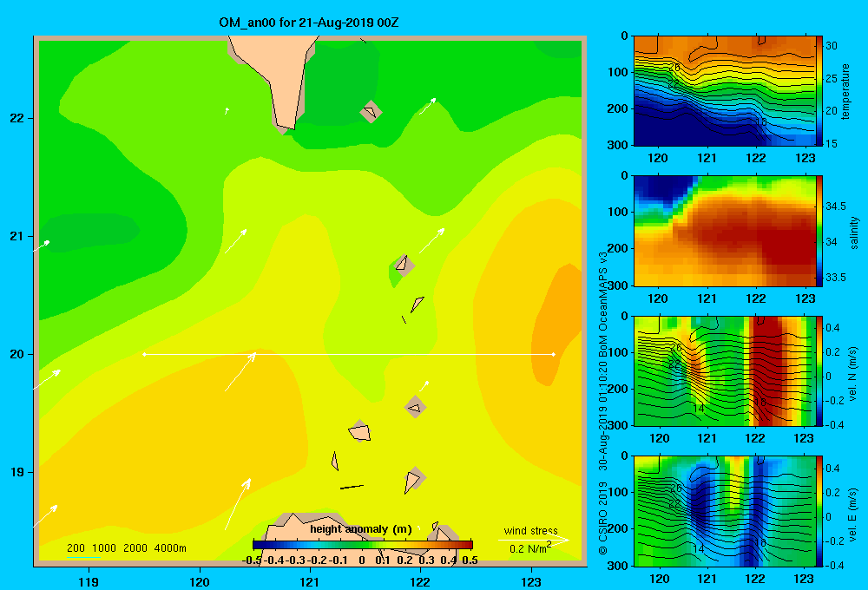Click the "temperature" vertical axis label
Screen dimensions: 868x590
pyautogui.click(x=845, y=91)
